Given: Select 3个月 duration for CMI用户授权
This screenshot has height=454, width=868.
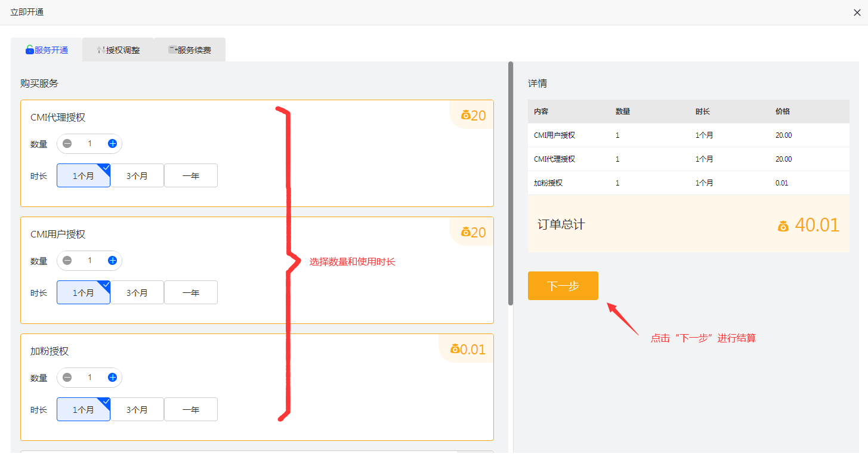Looking at the screenshot, I should pos(137,293).
